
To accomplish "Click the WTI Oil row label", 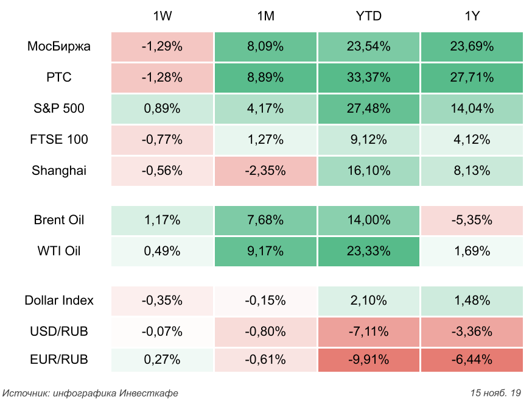I will click(59, 251).
